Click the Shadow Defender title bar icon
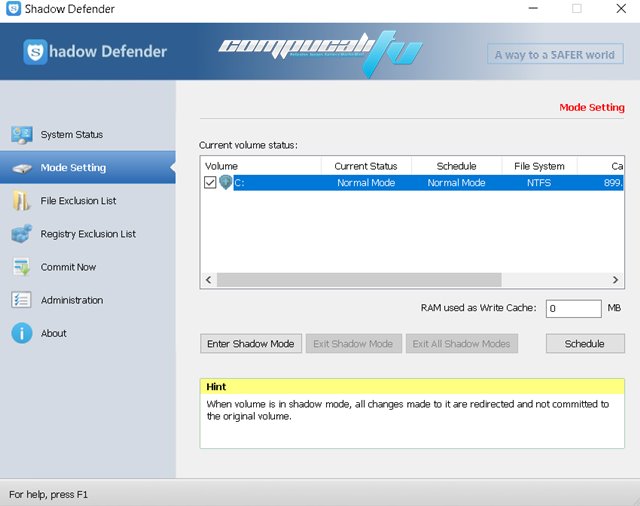Screen dimensions: 640x506 click(x=13, y=9)
